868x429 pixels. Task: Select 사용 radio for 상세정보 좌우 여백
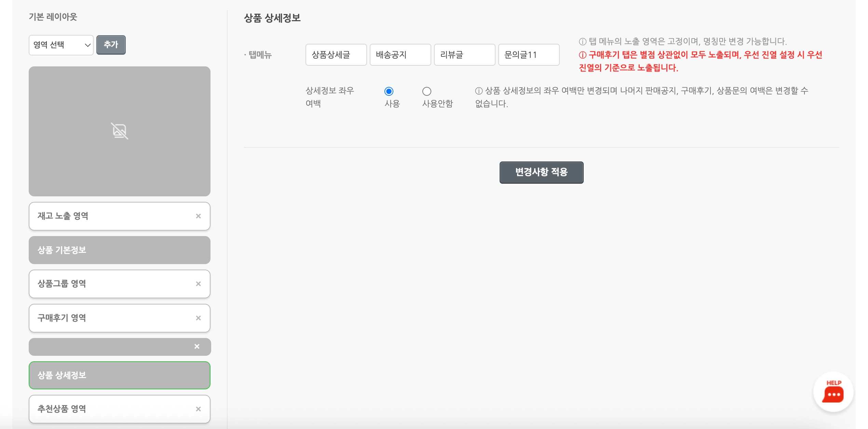click(x=389, y=91)
